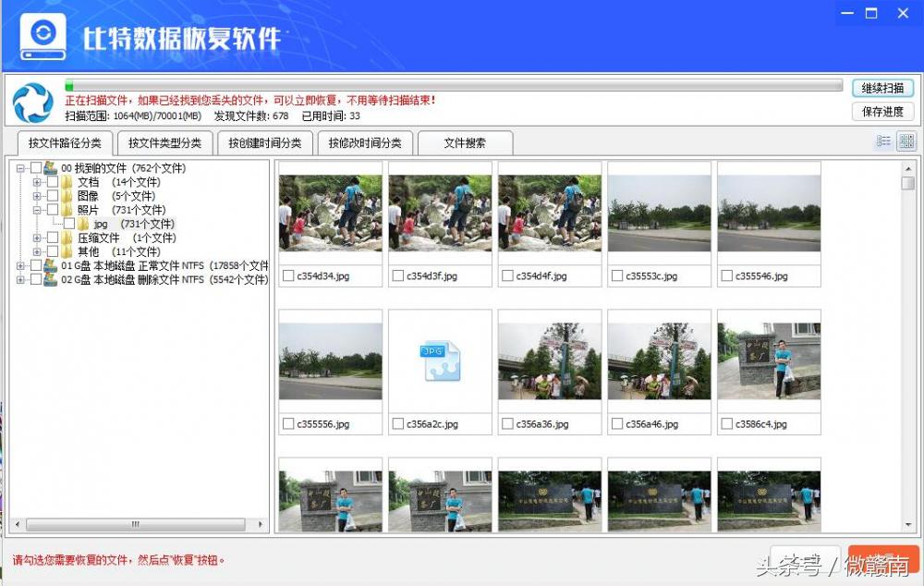Expand the 文档 tree node

tap(36, 182)
